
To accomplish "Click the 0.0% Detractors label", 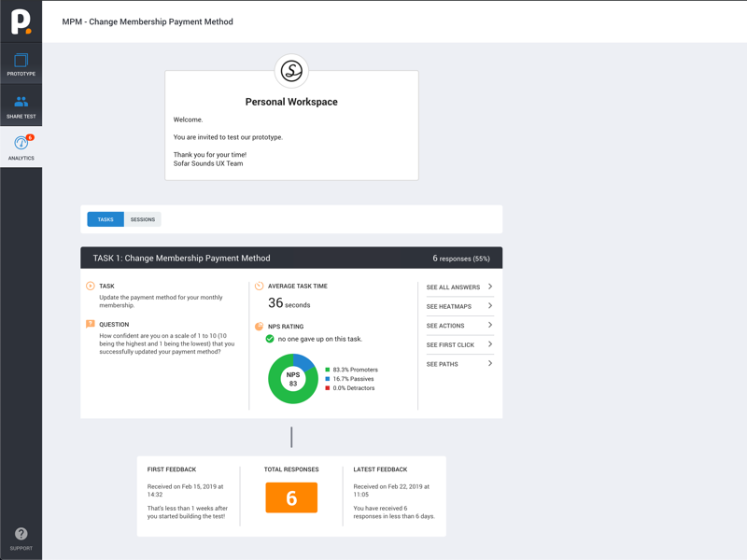I will coord(354,388).
